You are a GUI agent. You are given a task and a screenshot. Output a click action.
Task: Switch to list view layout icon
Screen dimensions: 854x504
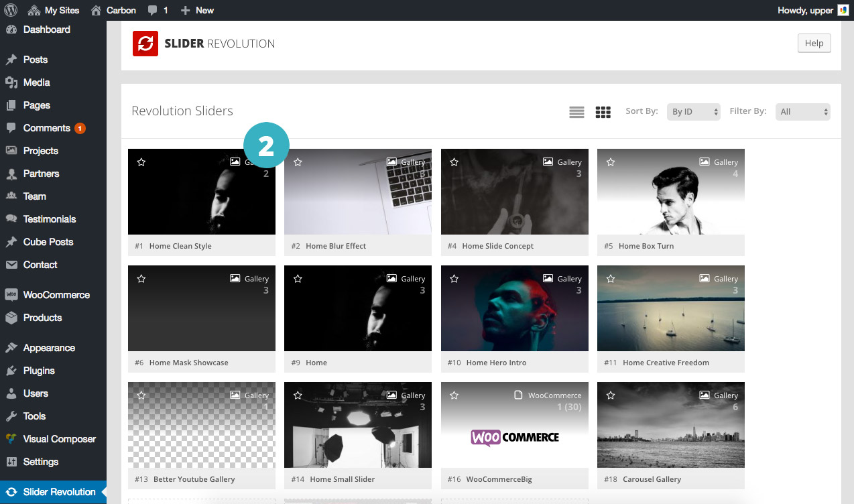[576, 112]
